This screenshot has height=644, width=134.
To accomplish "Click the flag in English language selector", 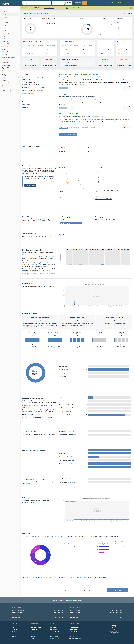I will [x=4, y=91].
